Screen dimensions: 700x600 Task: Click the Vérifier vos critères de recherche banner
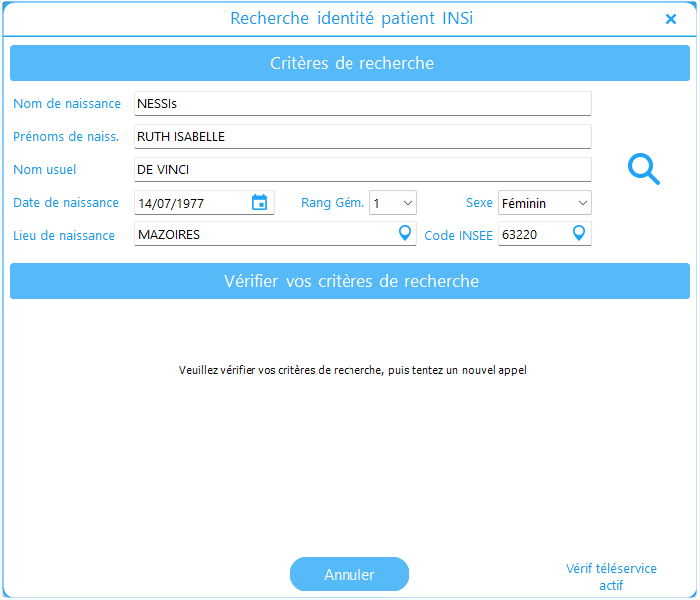350,281
